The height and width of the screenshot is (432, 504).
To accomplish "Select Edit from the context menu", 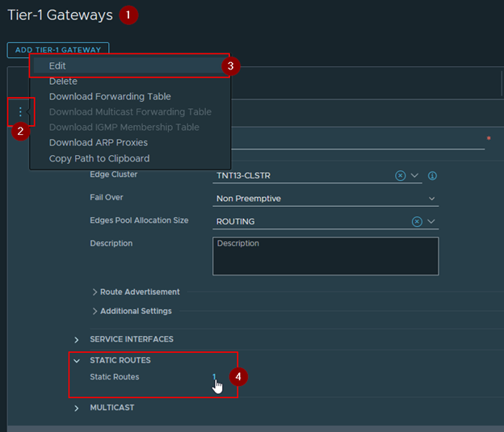I will (57, 66).
